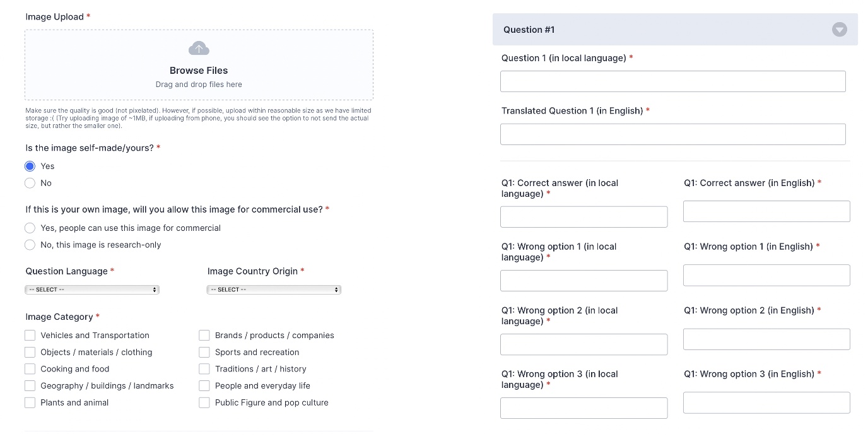
Task: Enable the Traditions / art / history category
Action: [204, 369]
